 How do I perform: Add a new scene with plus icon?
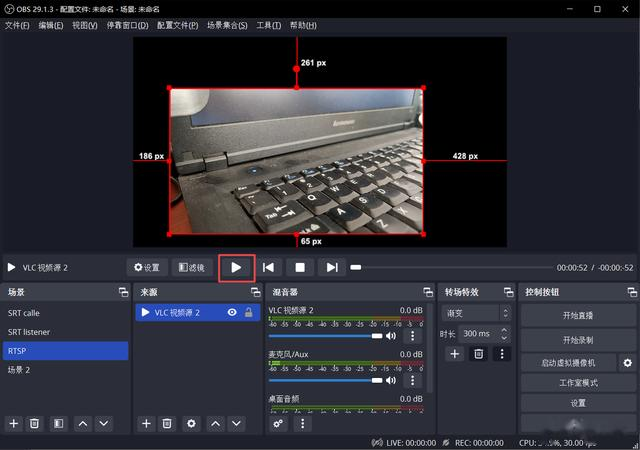pos(13,423)
